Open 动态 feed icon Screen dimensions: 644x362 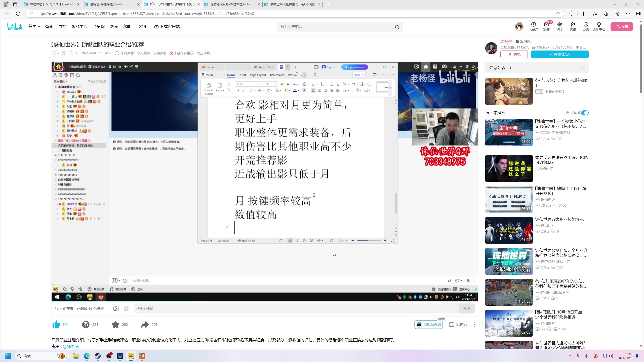[x=559, y=26]
